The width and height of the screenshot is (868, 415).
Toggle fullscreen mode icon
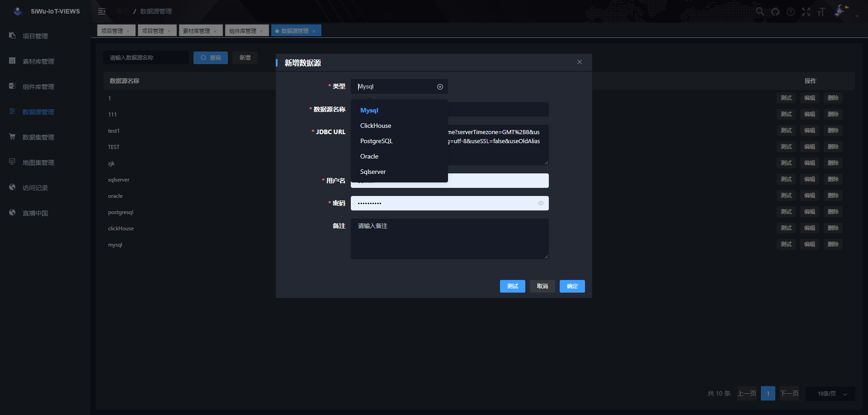[x=806, y=12]
